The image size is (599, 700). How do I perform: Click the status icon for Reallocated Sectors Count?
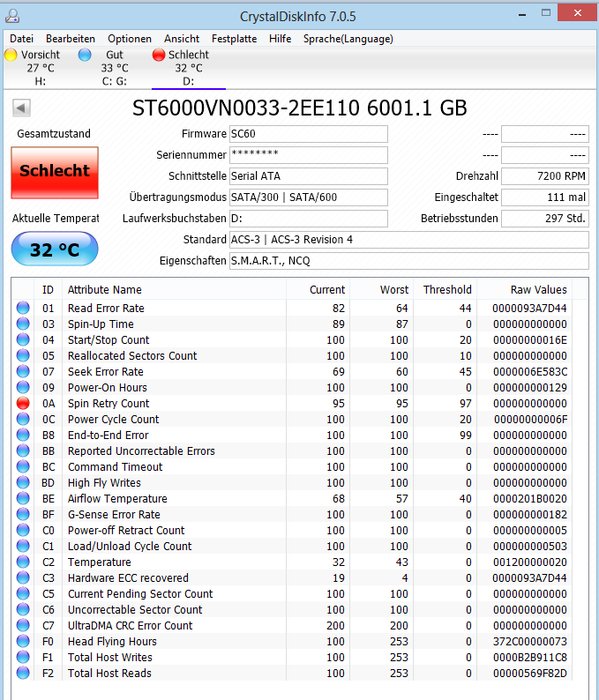click(x=23, y=355)
